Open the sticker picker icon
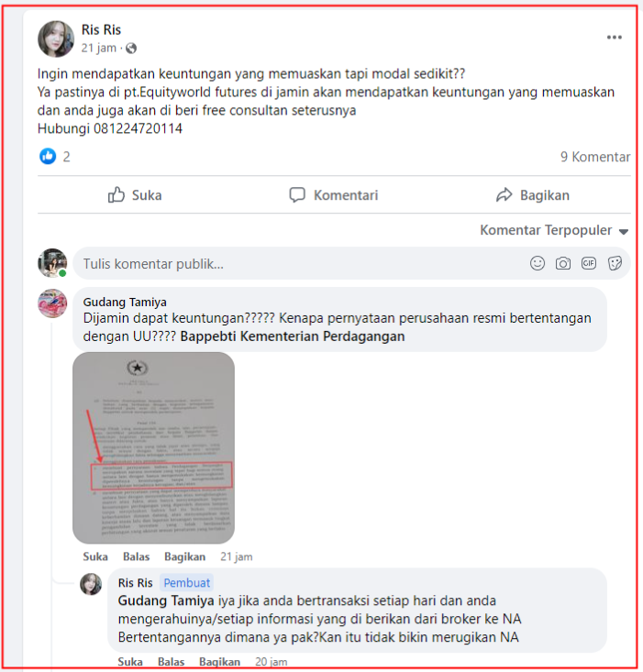This screenshot has width=643, height=672. coord(615,263)
